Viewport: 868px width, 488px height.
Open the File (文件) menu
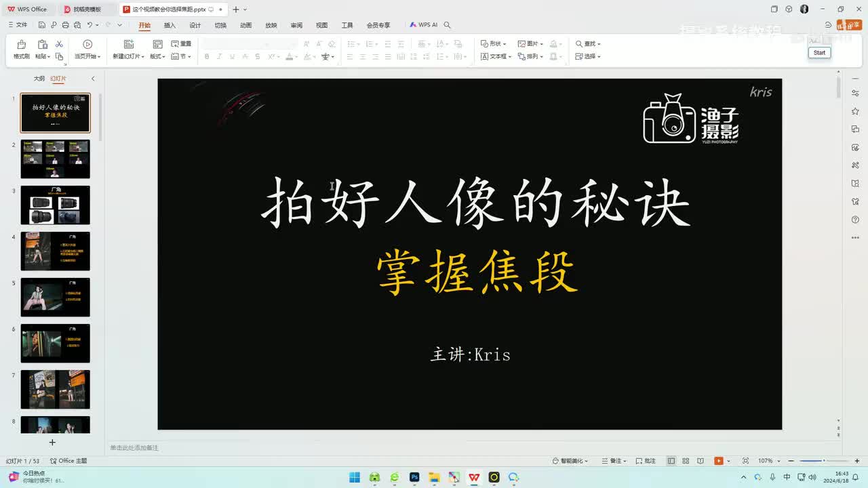point(18,25)
